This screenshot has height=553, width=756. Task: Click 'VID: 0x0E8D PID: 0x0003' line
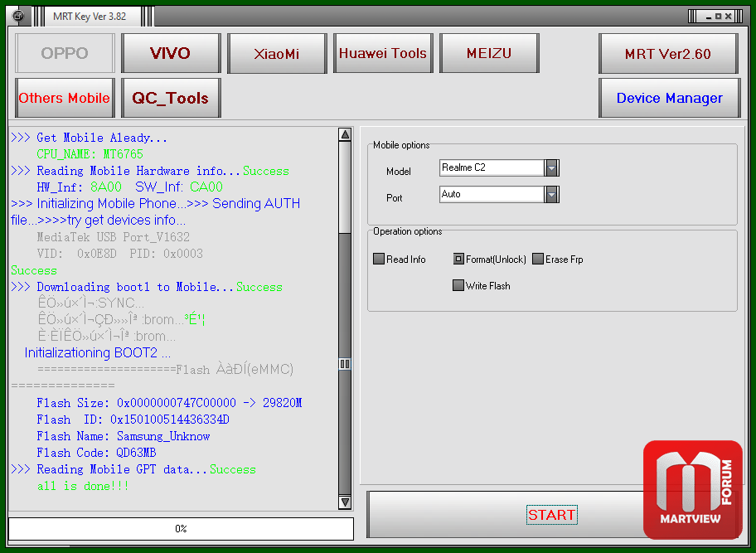[120, 254]
